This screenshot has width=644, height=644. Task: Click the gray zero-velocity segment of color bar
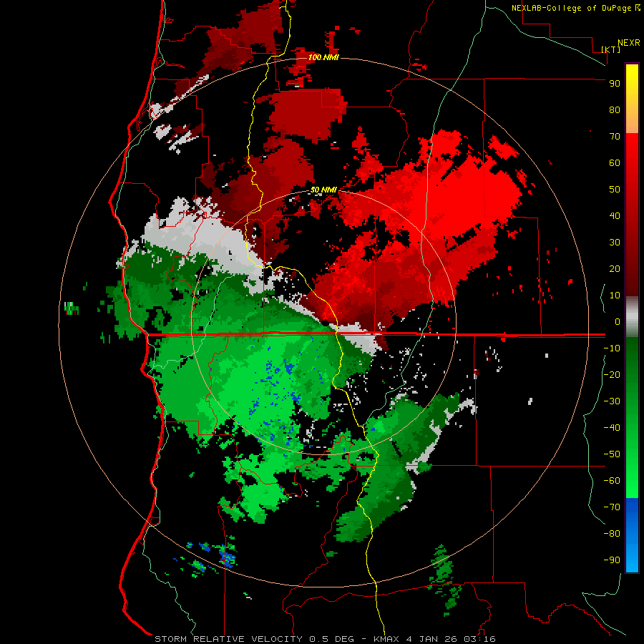coord(632,317)
